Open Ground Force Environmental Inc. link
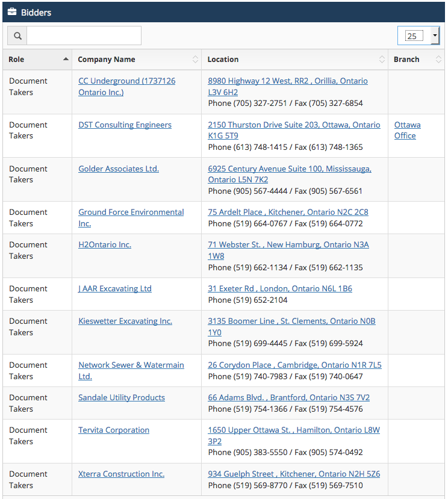448x499 pixels. pyautogui.click(x=131, y=218)
